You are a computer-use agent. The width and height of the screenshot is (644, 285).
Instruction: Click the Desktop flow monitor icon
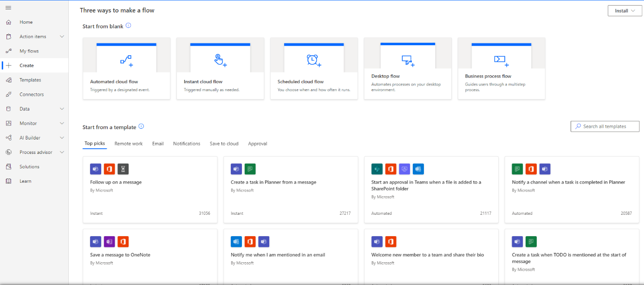pyautogui.click(x=408, y=60)
